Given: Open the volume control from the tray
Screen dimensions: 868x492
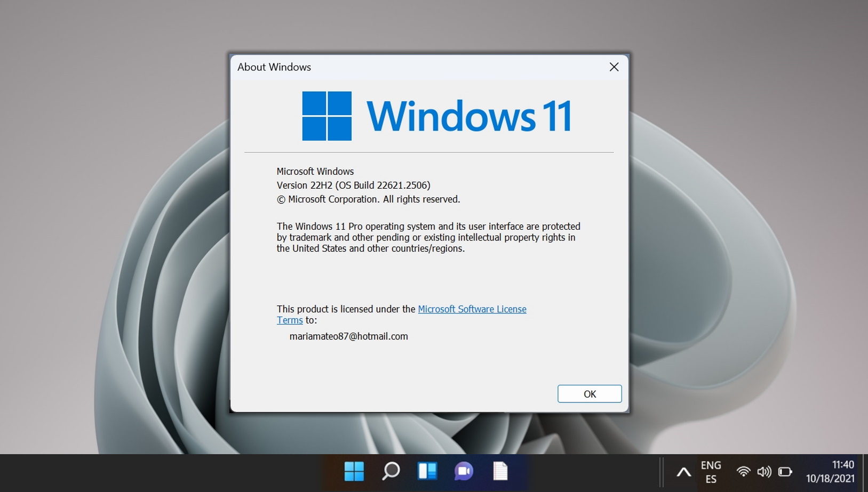Looking at the screenshot, I should point(764,471).
